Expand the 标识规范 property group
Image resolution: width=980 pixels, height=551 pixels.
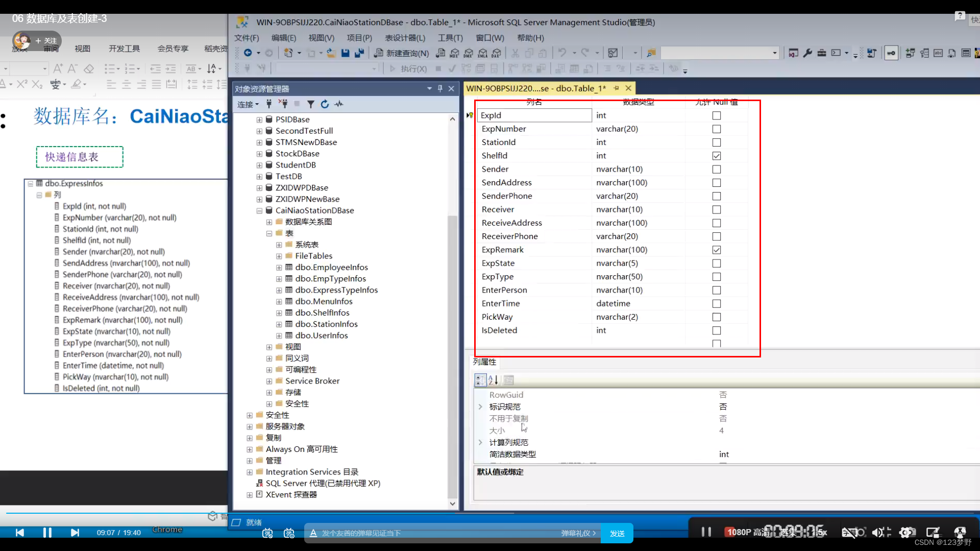tap(480, 407)
